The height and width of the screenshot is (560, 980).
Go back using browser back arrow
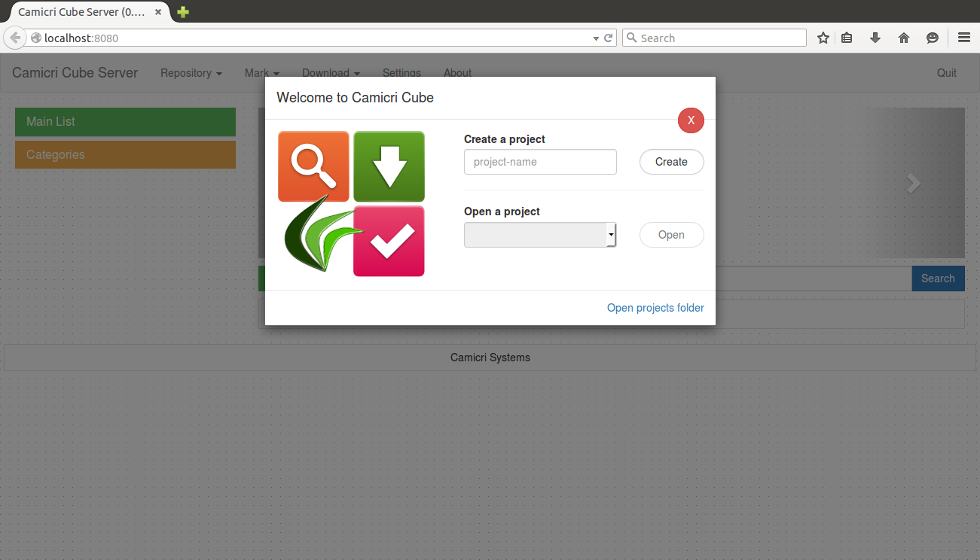pyautogui.click(x=14, y=38)
